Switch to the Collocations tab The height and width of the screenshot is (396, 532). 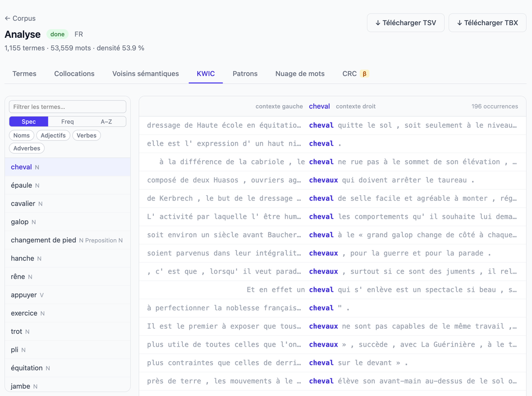(x=74, y=74)
